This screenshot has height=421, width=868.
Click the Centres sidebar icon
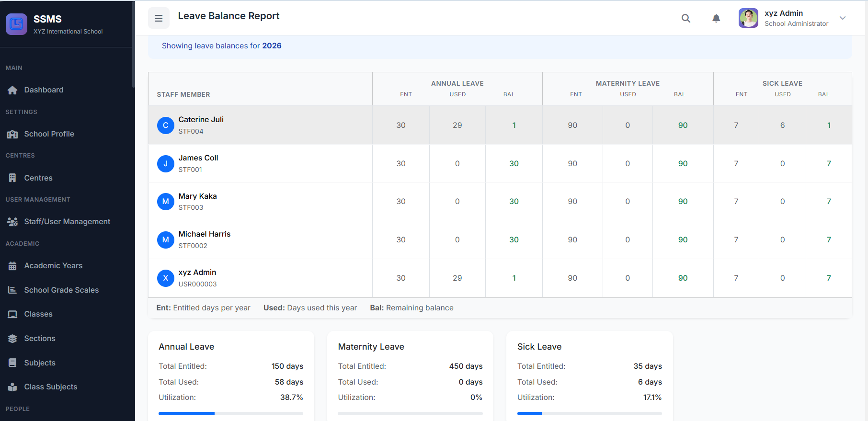point(12,178)
